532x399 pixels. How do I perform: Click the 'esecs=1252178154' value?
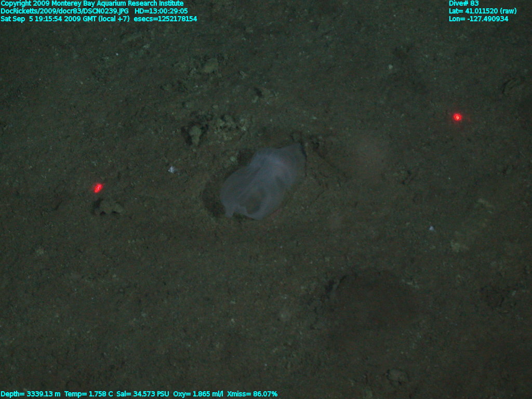165,19
